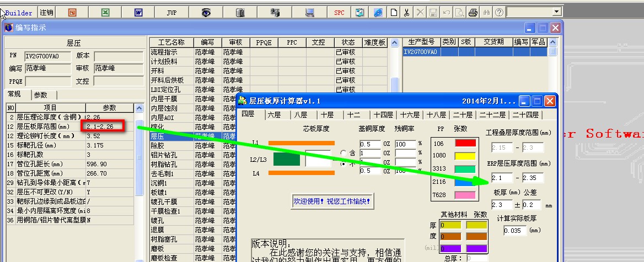Image resolution: width=644 pixels, height=262 pixels.
Task: Click the JUP toolbar button
Action: click(171, 13)
